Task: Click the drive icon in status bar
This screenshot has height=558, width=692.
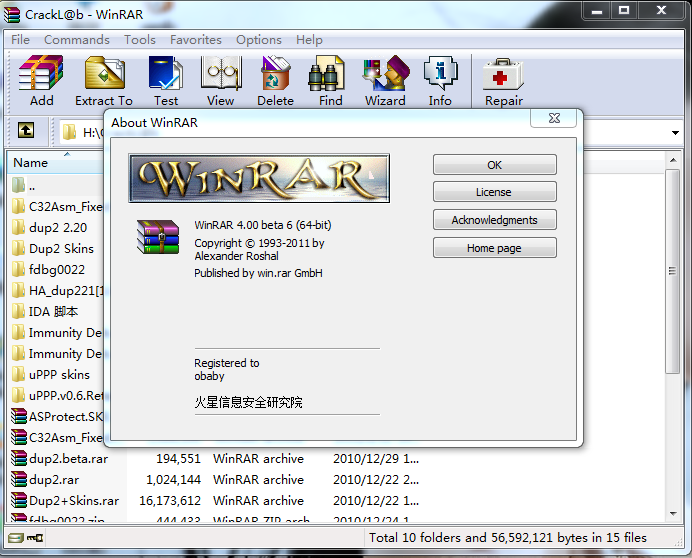Action: 16,538
